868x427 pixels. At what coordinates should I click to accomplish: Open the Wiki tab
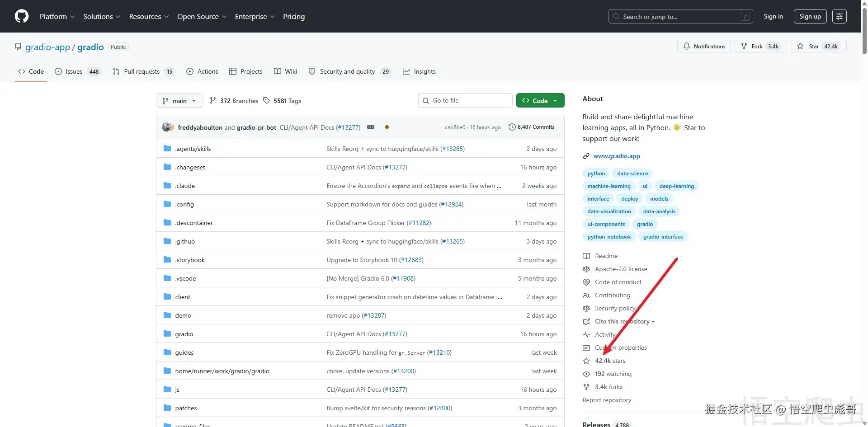tap(286, 71)
